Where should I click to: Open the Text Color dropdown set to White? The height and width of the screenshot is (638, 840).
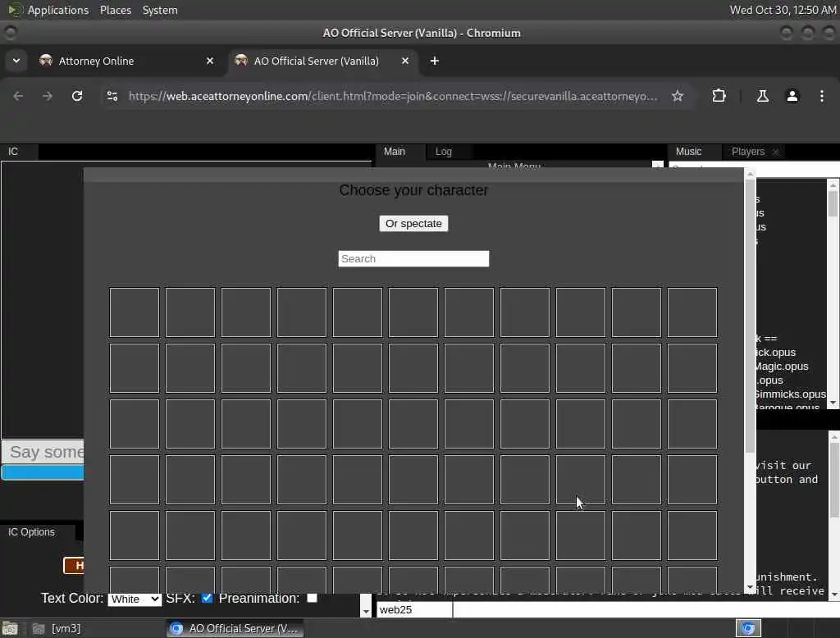point(135,599)
